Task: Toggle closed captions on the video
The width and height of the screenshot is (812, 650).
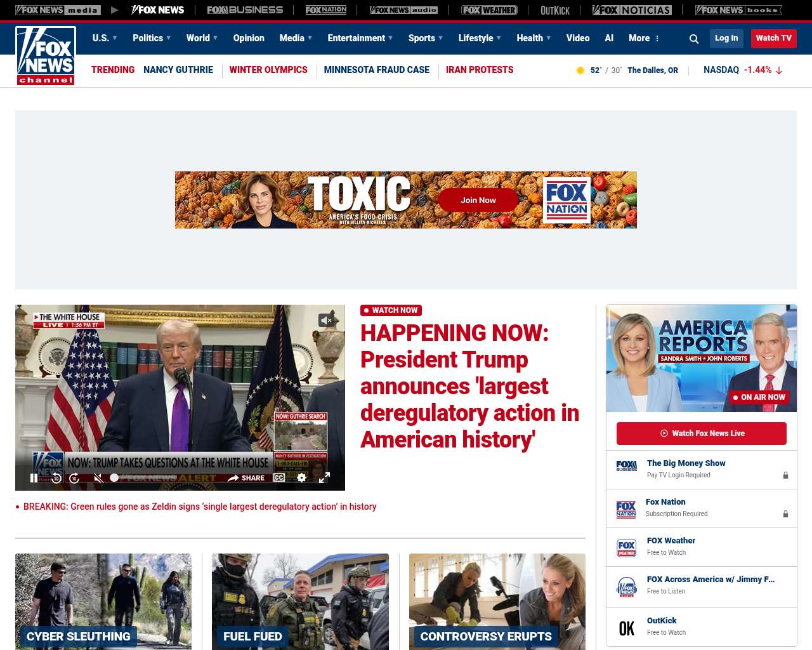Action: click(279, 477)
